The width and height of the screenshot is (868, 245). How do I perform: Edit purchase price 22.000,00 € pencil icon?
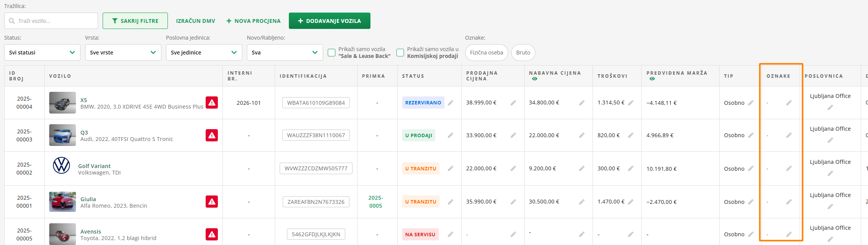(x=581, y=135)
